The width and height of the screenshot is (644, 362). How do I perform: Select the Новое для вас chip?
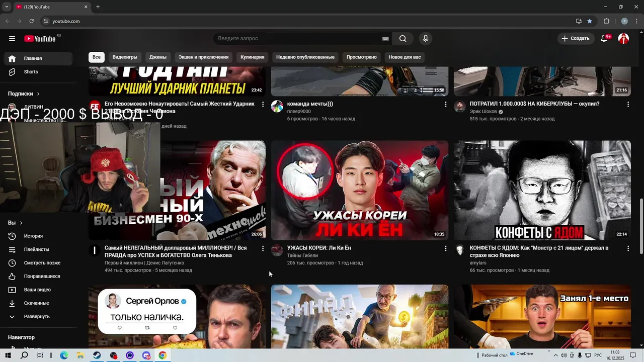coord(405,57)
